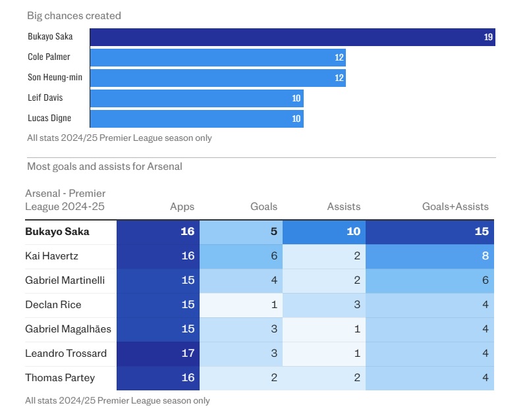Click Kai Havertz's goals cell
The image size is (529, 420).
coord(241,256)
